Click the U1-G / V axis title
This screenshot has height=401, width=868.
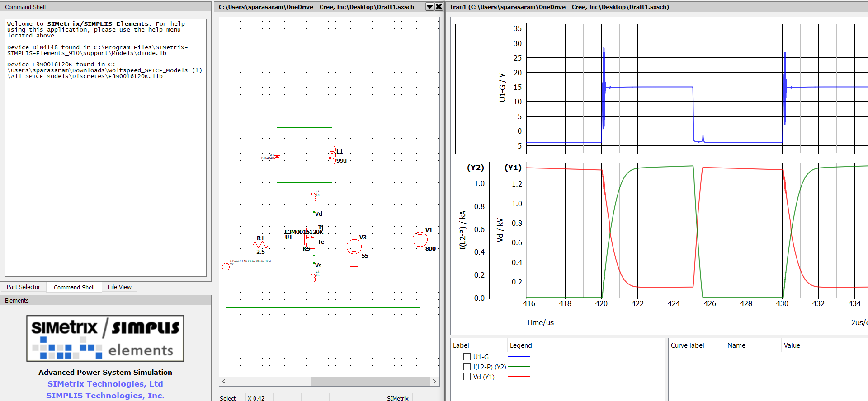pyautogui.click(x=502, y=87)
